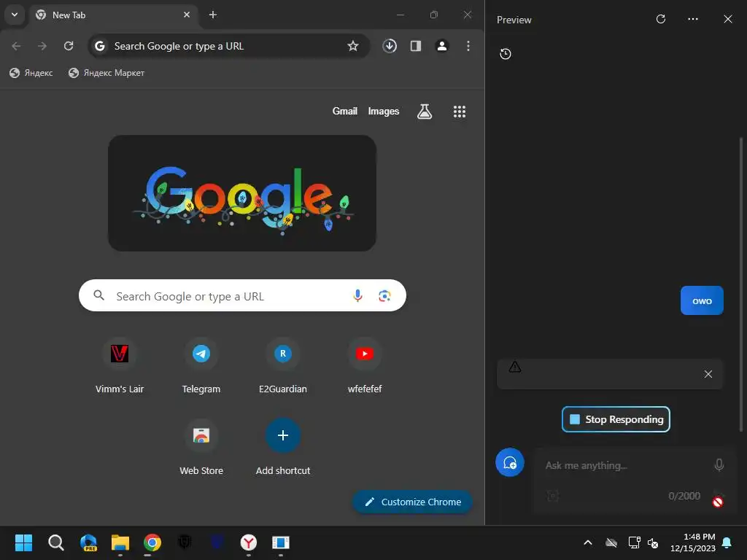Click the browser forward arrow
747x560 pixels.
[42, 46]
